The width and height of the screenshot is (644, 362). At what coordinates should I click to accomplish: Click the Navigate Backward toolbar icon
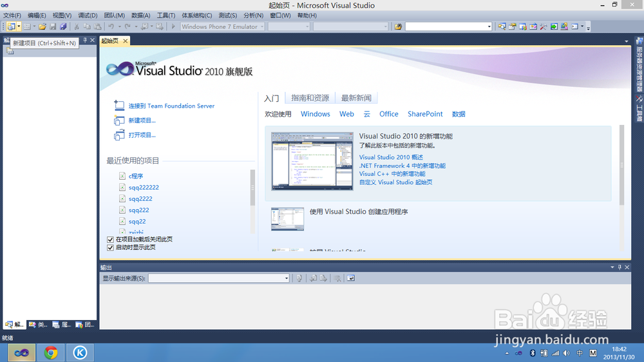coord(144,26)
